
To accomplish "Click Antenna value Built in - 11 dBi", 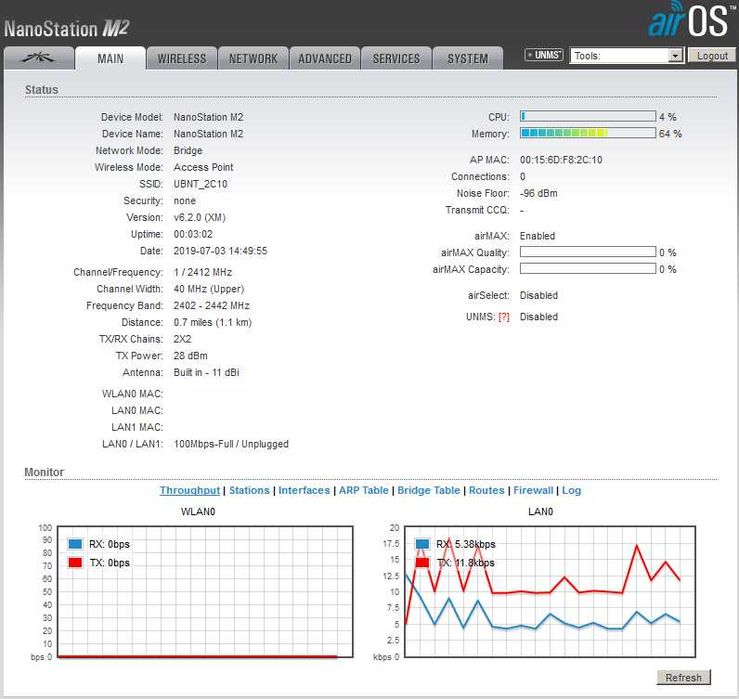I will [206, 372].
